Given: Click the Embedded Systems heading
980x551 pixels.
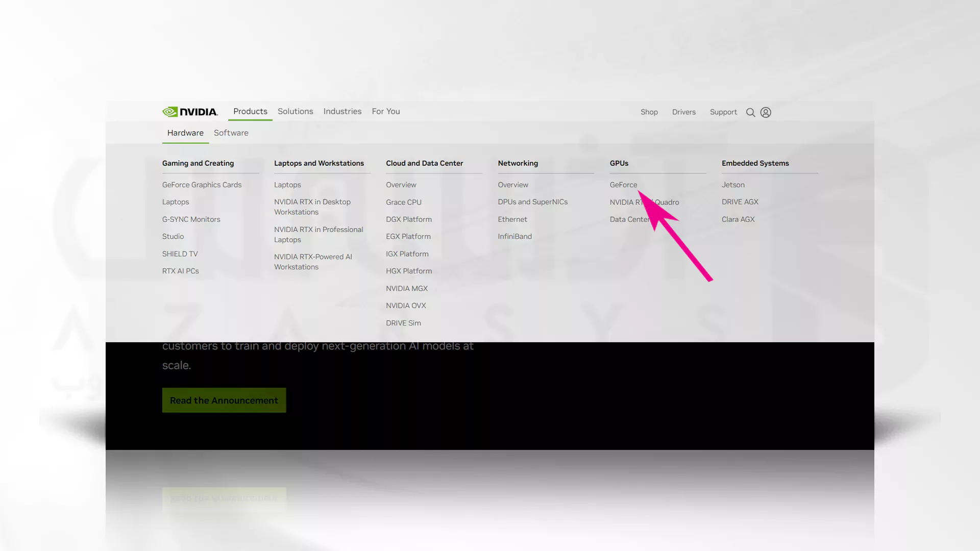Looking at the screenshot, I should tap(755, 163).
